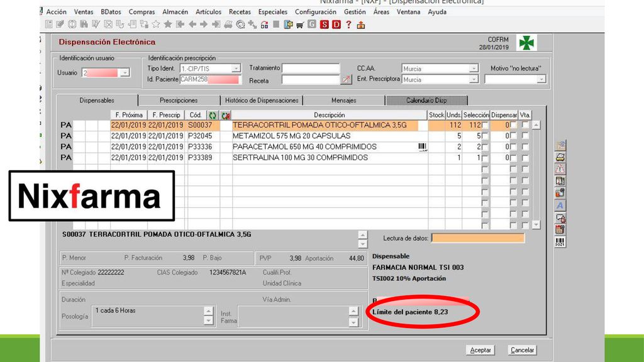Tick Dispensar checkbox for Terracortril row
The height and width of the screenshot is (362, 644).
pos(513,125)
